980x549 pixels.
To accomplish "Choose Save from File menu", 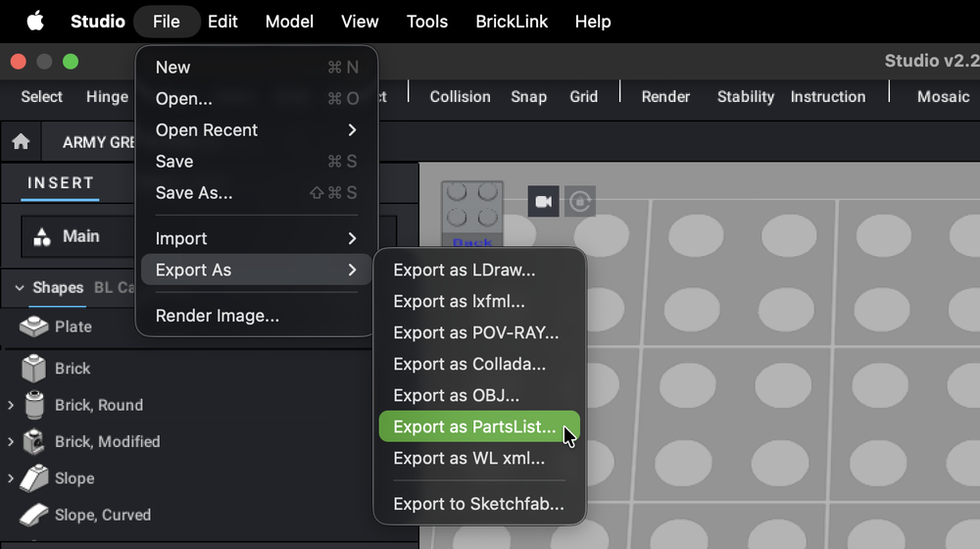I will 256,162.
